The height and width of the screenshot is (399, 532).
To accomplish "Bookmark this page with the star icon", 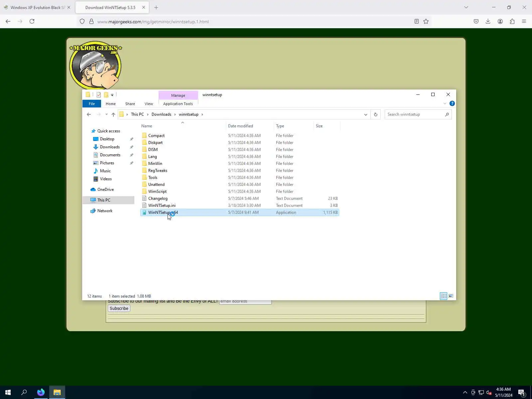I will pos(426,21).
